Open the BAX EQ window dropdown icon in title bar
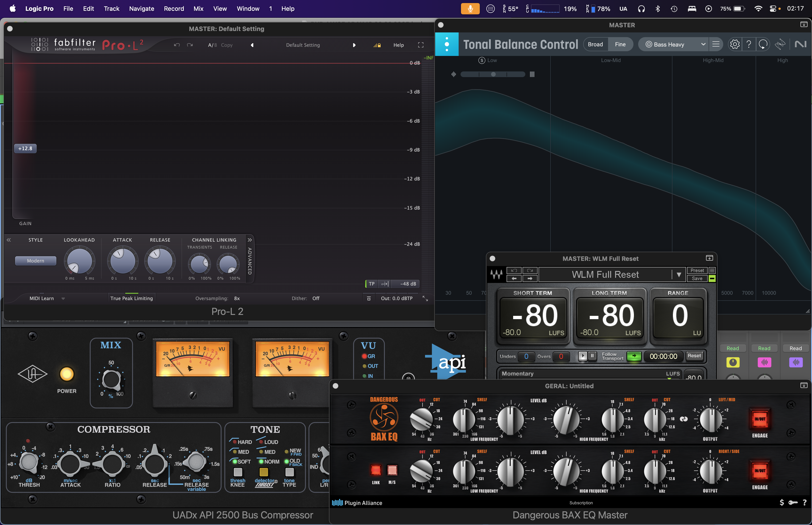This screenshot has width=812, height=525. coord(804,386)
